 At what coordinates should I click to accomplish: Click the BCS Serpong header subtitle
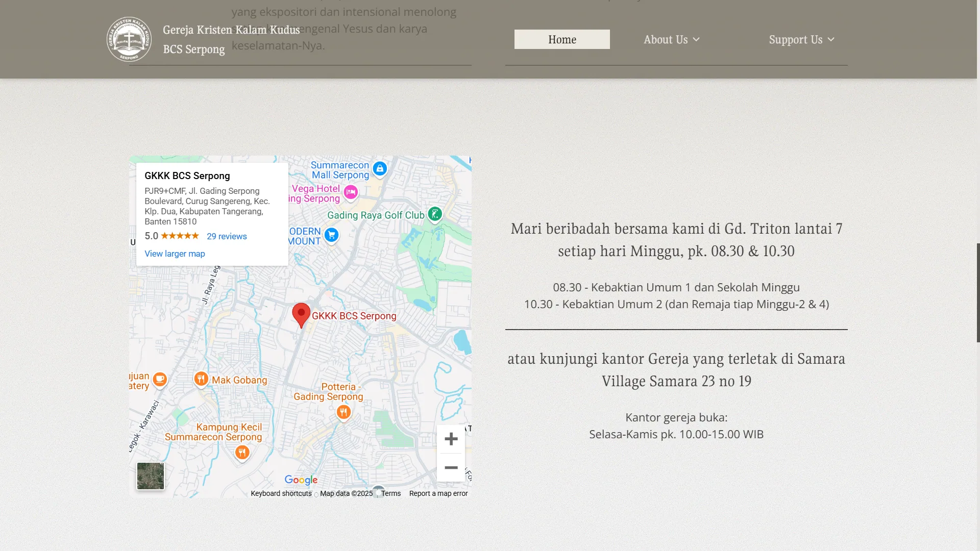[194, 49]
